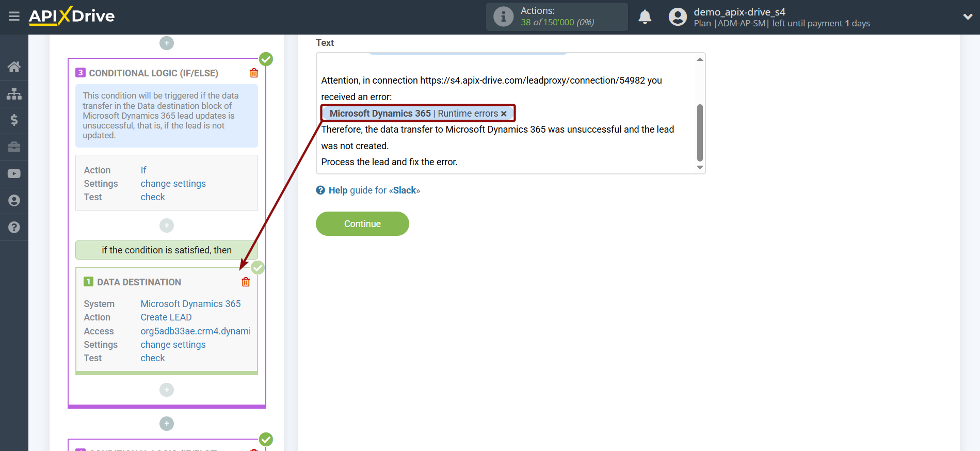Screen dimensions: 980x451
Task: Click lower block green checkmark status
Action: coord(266,440)
